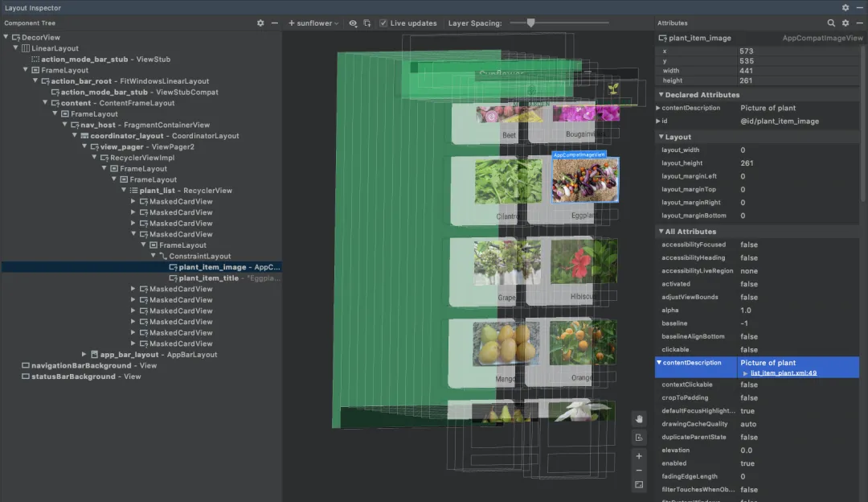Open Attributes panel settings gear

[x=845, y=23]
